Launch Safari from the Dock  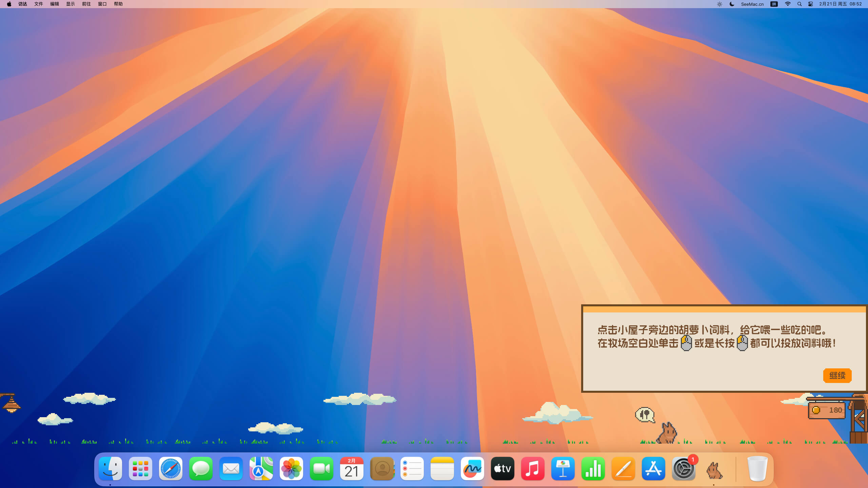tap(171, 469)
